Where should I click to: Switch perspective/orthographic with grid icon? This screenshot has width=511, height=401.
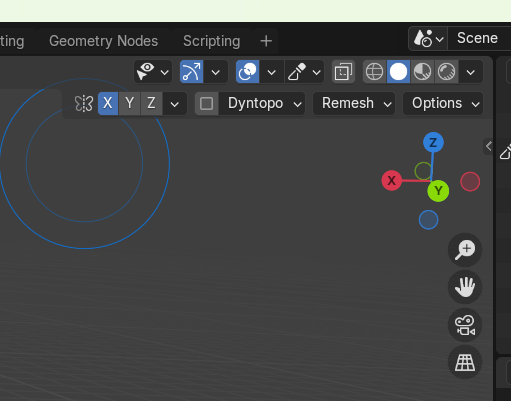465,362
